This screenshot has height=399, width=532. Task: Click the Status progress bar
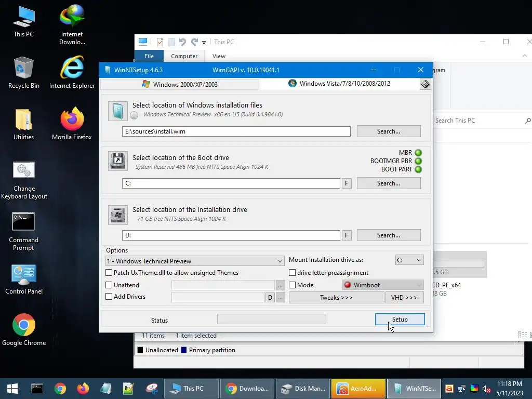tap(271, 319)
